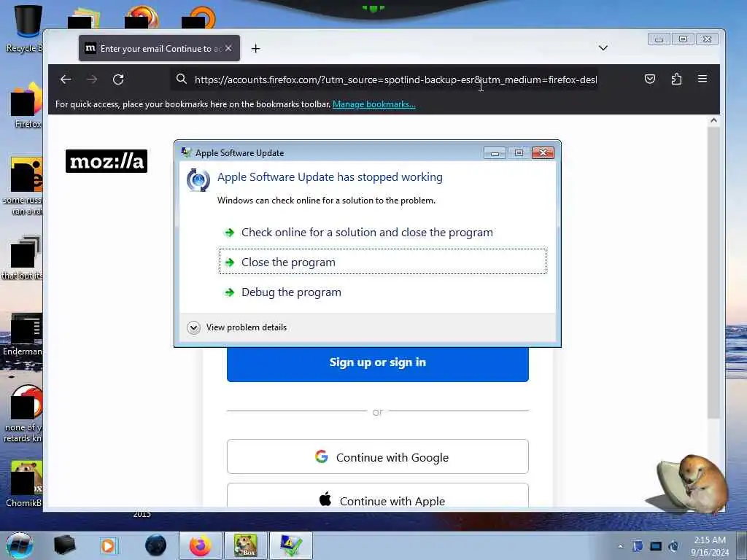Expand the list all tabs chevron
The image size is (747, 560).
click(603, 48)
